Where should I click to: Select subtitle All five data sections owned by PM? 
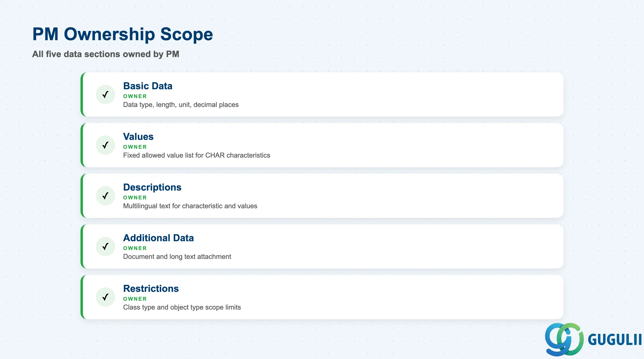click(x=105, y=54)
